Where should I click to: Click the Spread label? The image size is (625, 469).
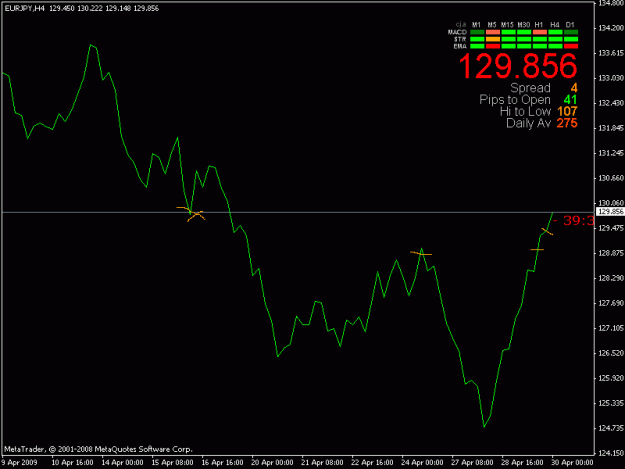pos(531,88)
